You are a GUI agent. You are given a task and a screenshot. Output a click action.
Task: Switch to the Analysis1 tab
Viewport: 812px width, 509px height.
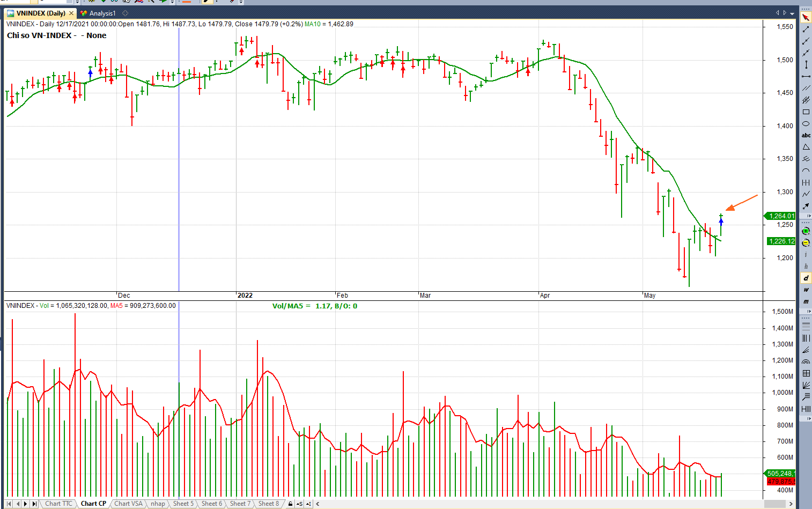point(98,13)
